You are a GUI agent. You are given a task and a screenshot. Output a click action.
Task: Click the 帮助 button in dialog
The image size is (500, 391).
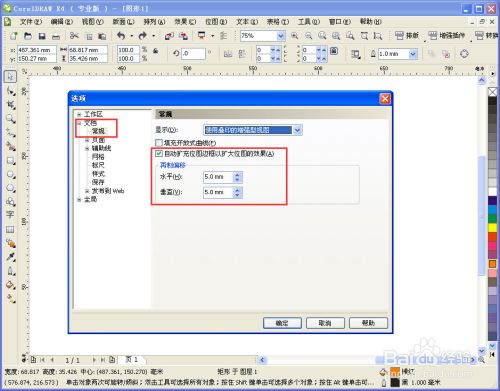tap(368, 323)
